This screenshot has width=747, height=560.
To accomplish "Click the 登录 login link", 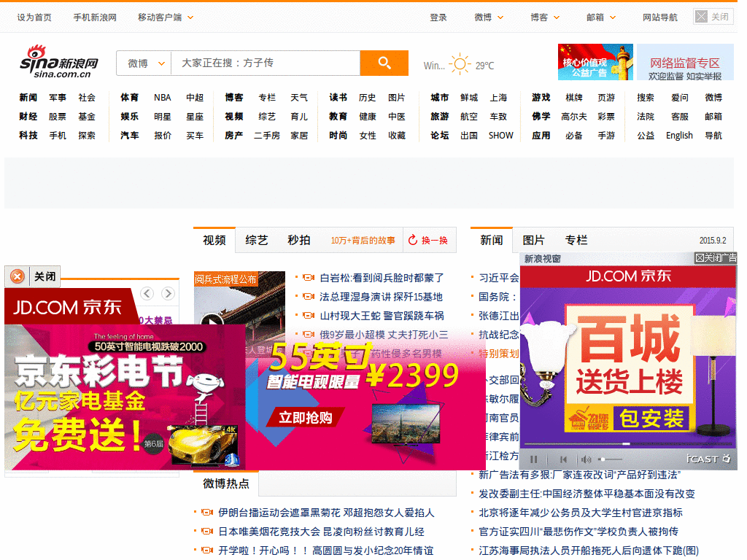I will click(x=438, y=17).
